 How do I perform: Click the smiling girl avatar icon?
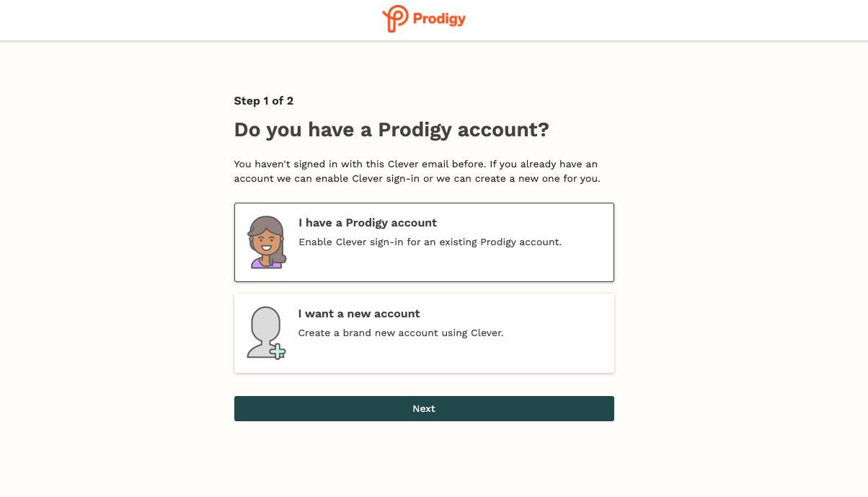click(x=266, y=242)
